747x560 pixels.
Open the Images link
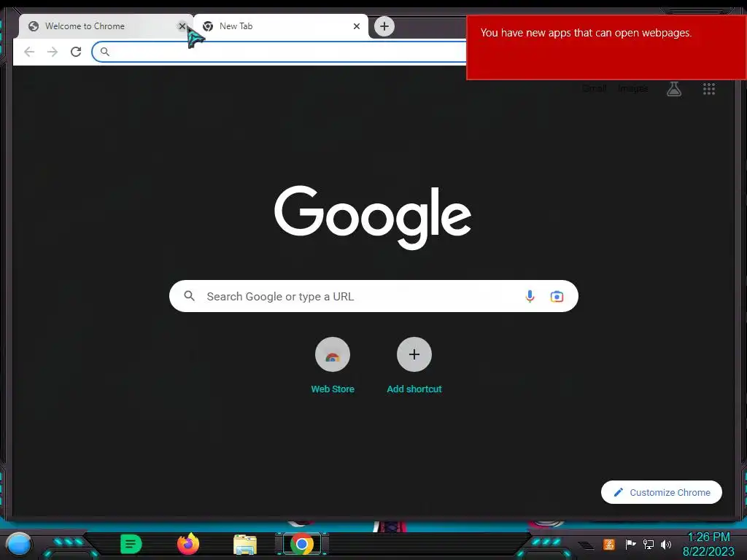(x=633, y=88)
